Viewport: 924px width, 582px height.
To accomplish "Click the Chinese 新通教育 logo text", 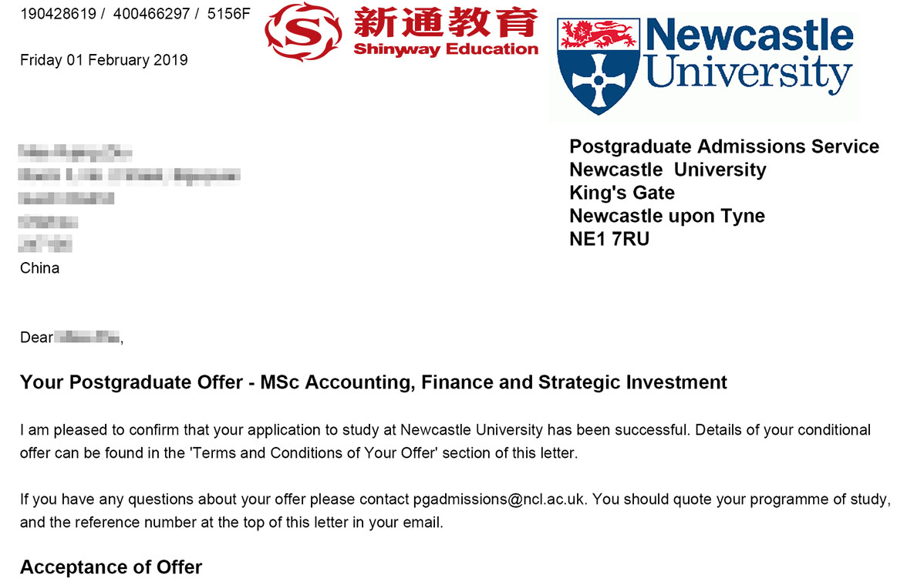I will pos(445,21).
